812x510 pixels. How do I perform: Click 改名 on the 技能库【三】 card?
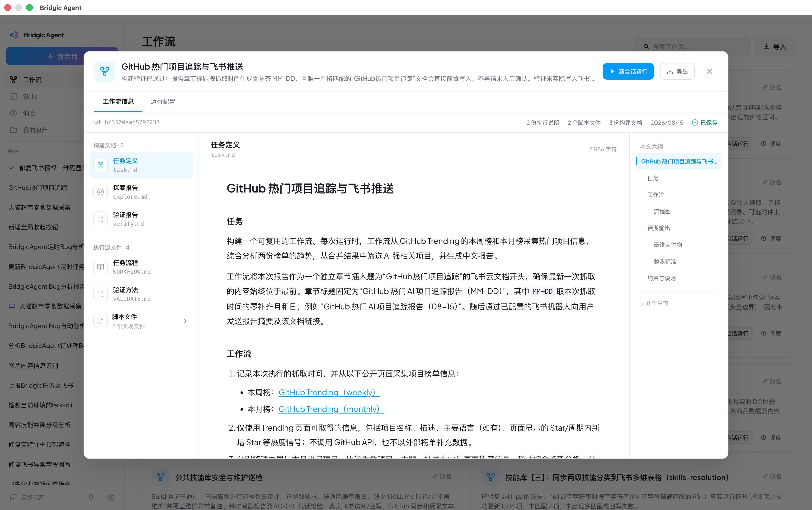coord(772,476)
